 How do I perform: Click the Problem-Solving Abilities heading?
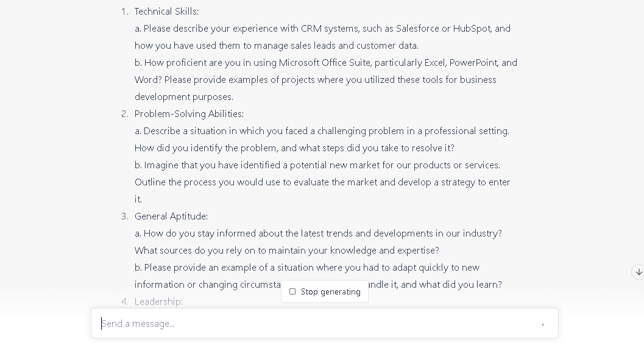point(189,114)
